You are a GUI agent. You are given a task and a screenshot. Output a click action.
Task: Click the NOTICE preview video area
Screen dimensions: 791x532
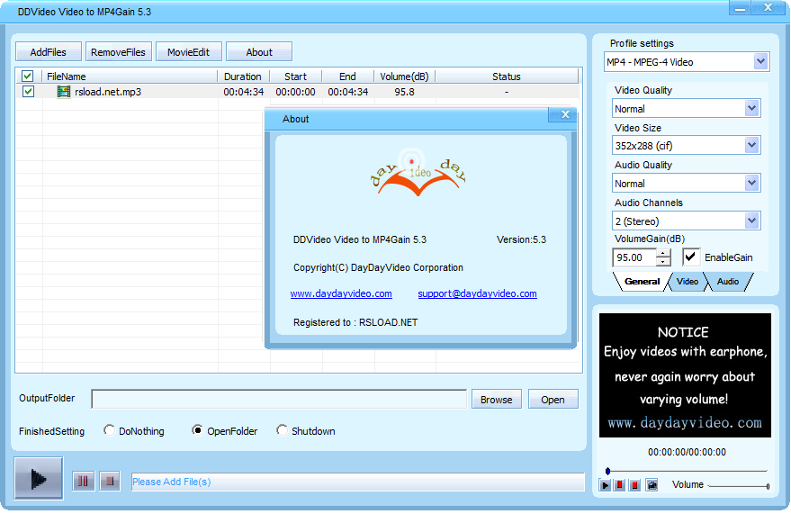click(x=685, y=375)
